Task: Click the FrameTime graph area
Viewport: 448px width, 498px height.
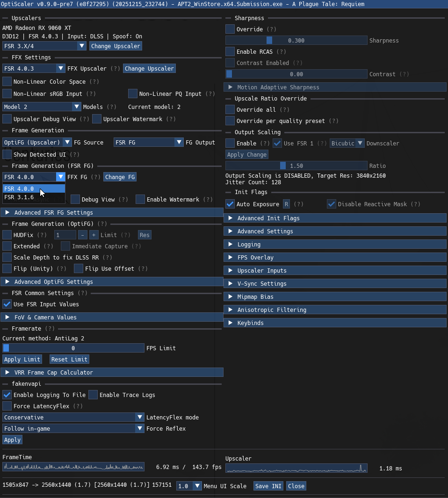Action: tap(73, 467)
